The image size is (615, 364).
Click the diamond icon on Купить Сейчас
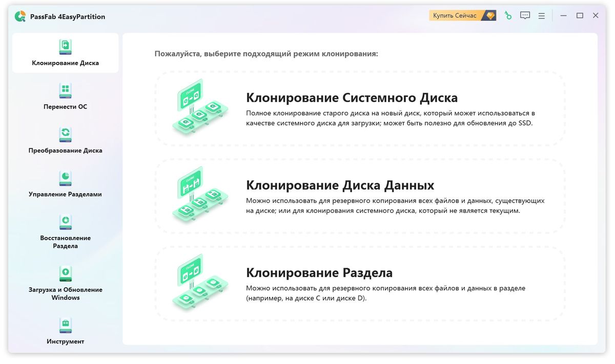point(490,16)
